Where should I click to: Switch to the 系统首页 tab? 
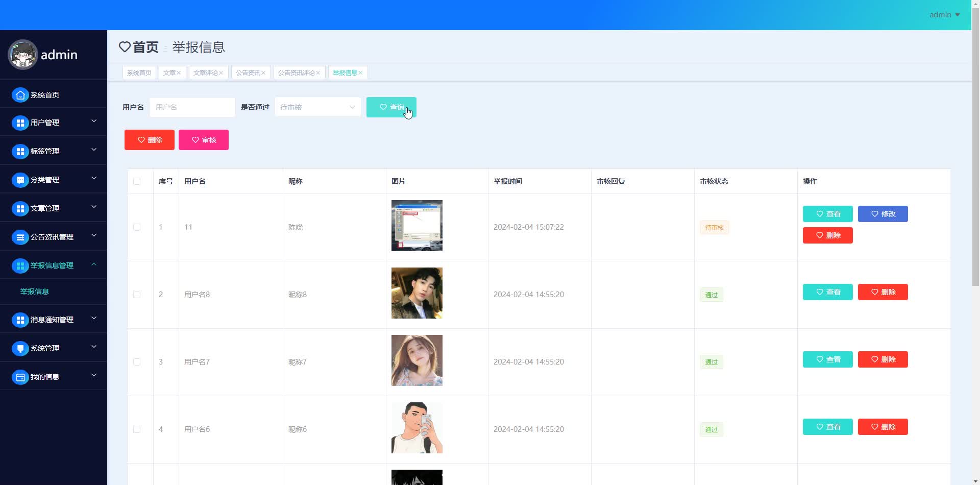[x=139, y=73]
